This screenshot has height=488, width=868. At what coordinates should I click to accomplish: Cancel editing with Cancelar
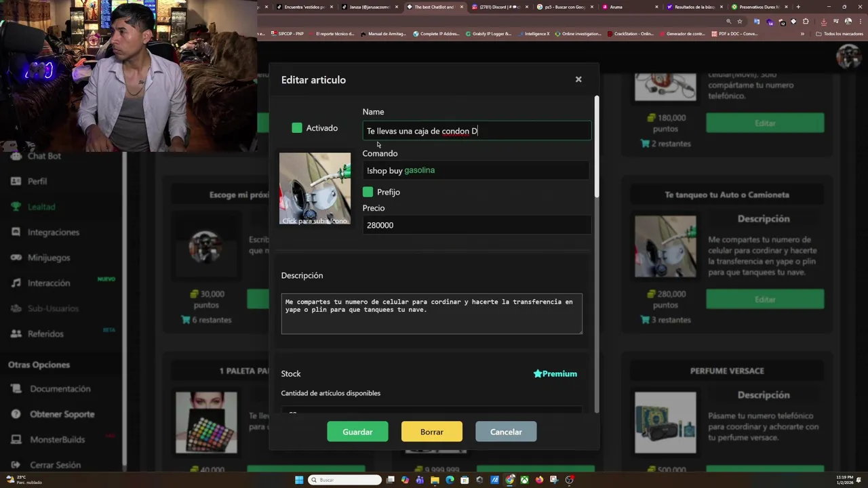[506, 432]
